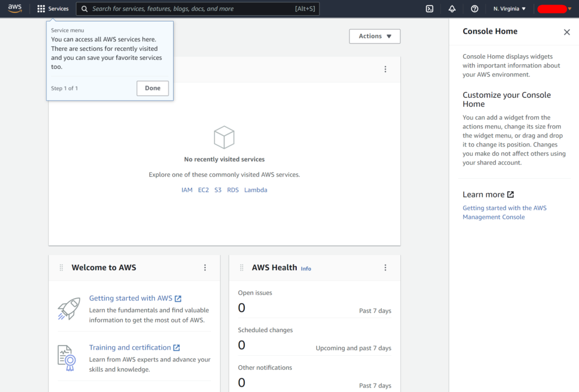Open the Services grid menu
This screenshot has height=392, width=579.
[x=53, y=8]
